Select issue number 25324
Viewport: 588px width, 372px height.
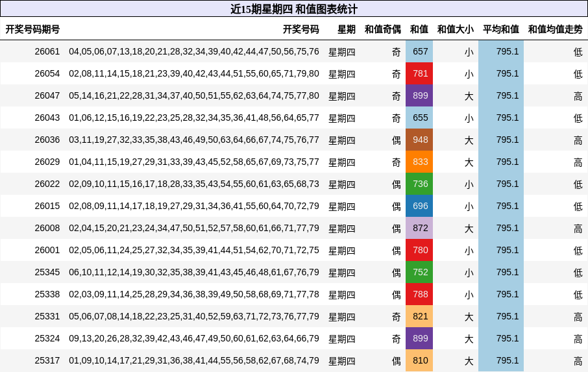47,339
